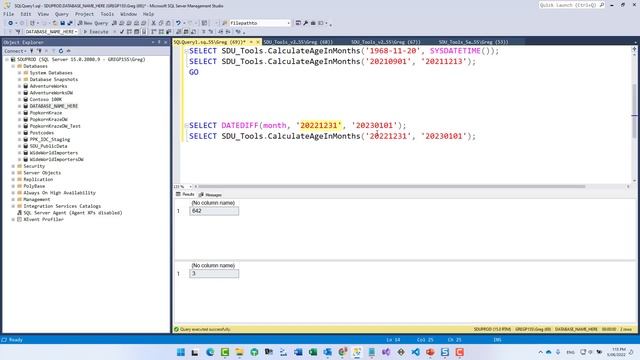Click the Postcodes database row
Image resolution: width=640 pixels, height=360 pixels.
coord(42,133)
